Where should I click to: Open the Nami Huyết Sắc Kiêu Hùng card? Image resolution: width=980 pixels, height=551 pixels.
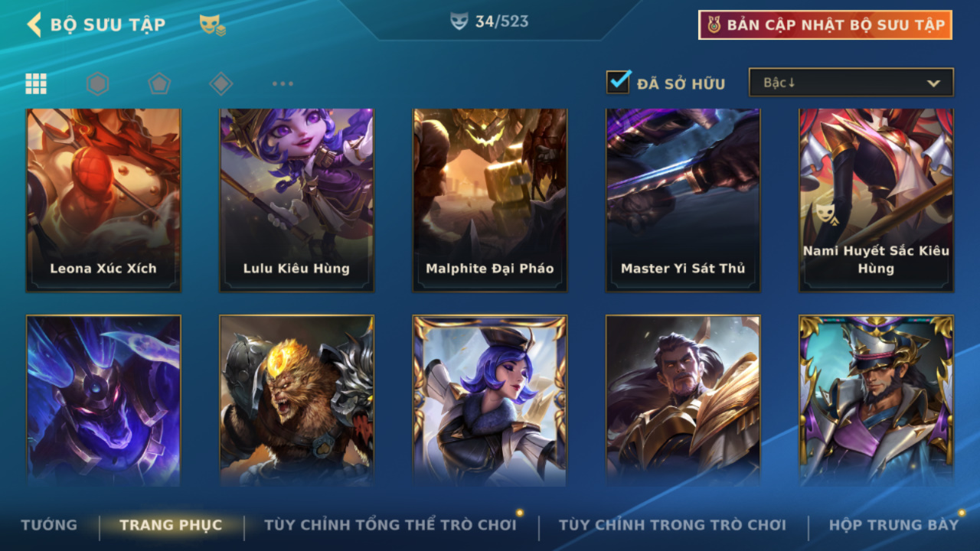point(876,200)
